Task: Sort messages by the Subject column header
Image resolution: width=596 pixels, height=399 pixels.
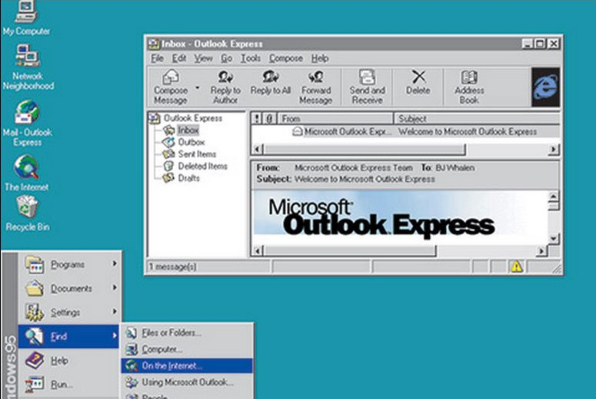Action: (476, 119)
